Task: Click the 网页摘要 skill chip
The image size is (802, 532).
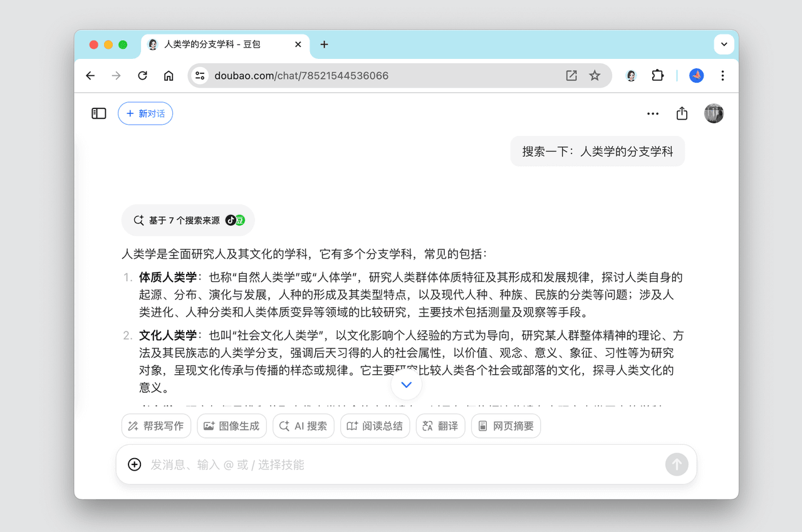Action: pos(506,426)
